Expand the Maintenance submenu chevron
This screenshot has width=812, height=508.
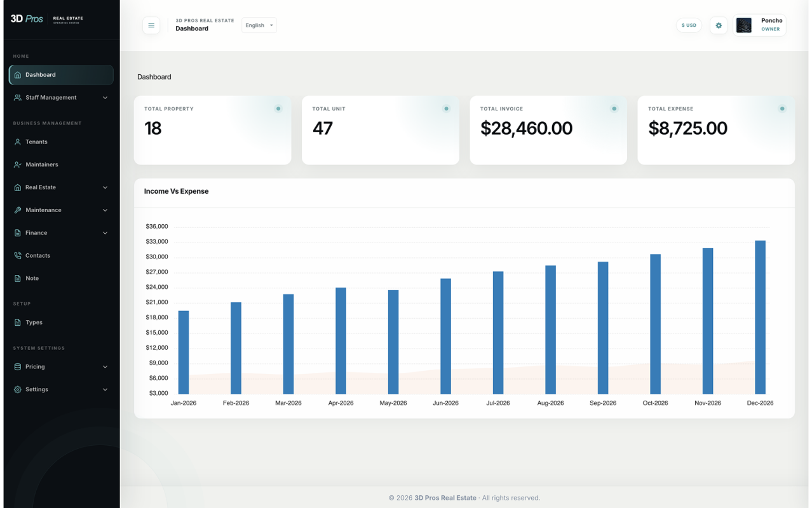[105, 210]
